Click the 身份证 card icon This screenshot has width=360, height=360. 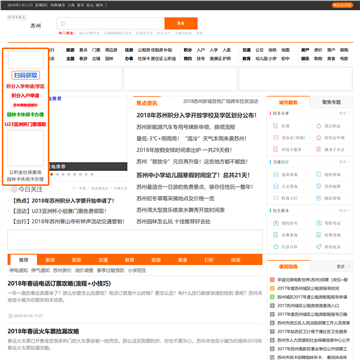275,138
